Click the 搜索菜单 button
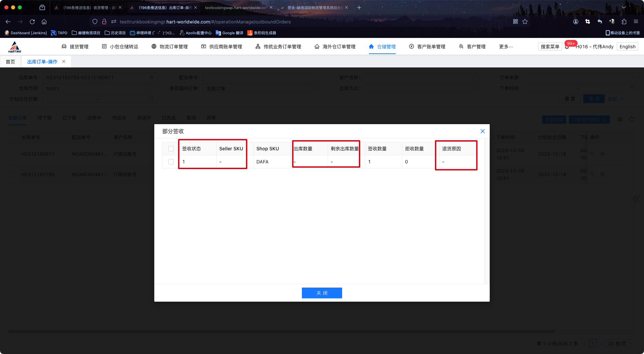This screenshot has width=644, height=354. coord(550,47)
